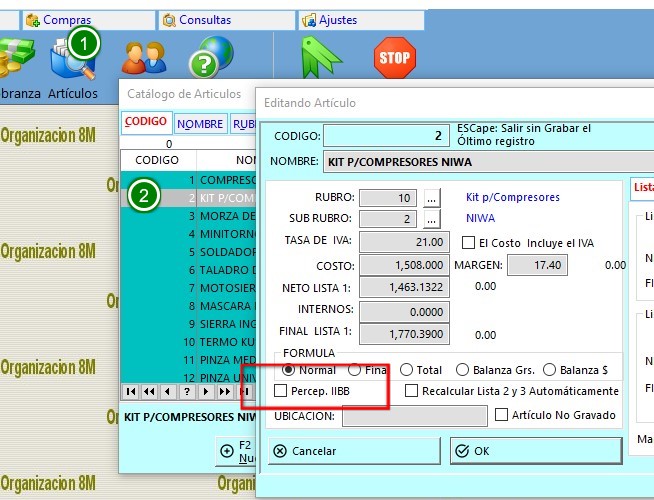Switch to NOMBRE sort tab

[200, 124]
